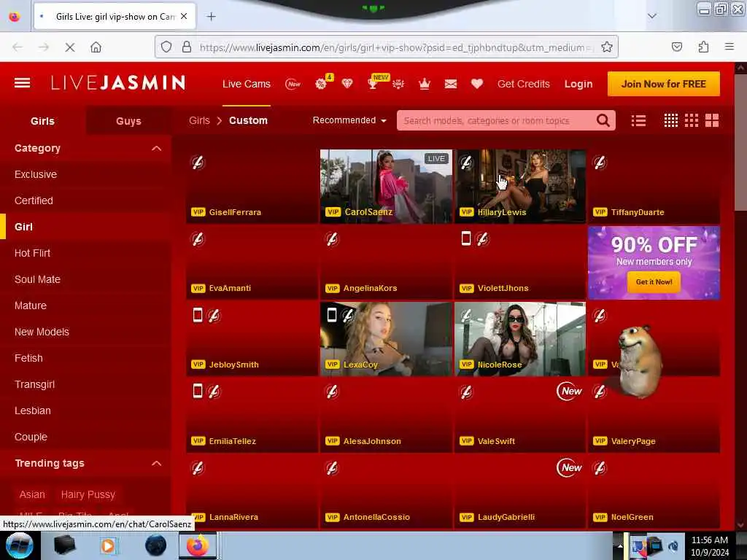Click the 100 awards laurel icon

[x=398, y=85]
